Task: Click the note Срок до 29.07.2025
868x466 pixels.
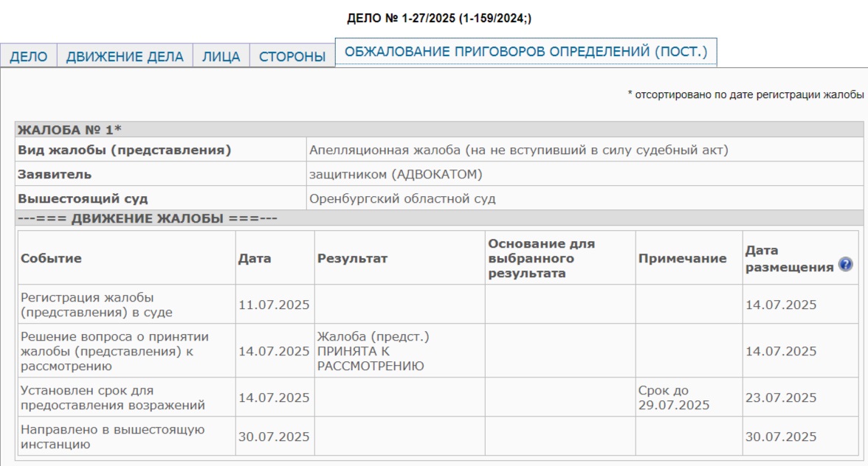Action: [673, 397]
